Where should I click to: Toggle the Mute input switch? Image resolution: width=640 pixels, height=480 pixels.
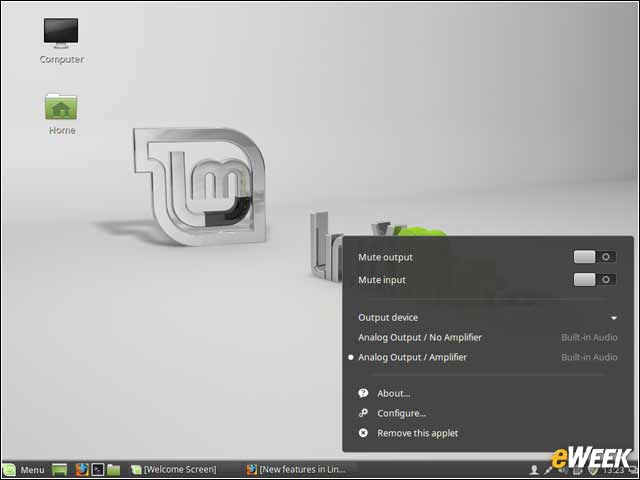pyautogui.click(x=595, y=280)
